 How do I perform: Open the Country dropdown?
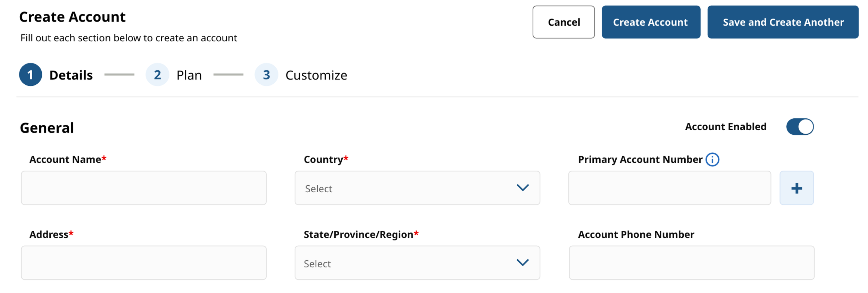pos(417,188)
